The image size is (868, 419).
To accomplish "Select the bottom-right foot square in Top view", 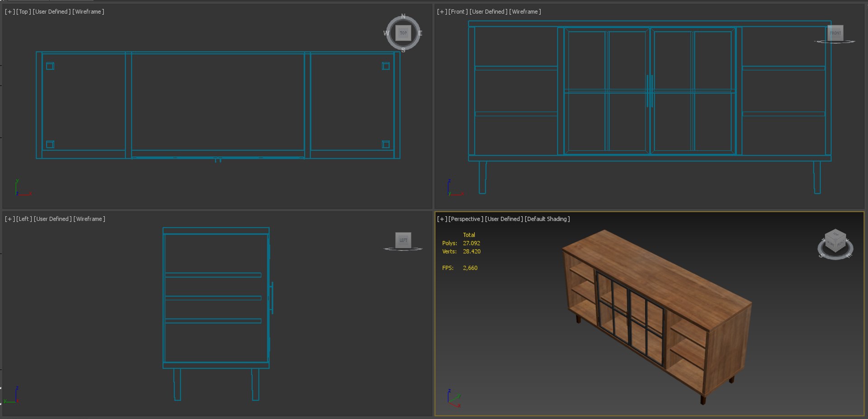I will pyautogui.click(x=386, y=144).
